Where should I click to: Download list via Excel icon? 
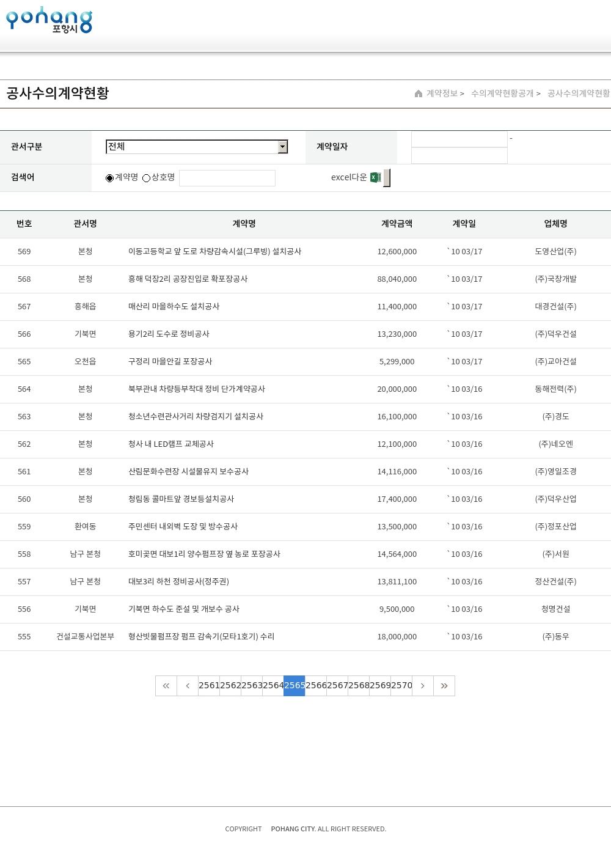pyautogui.click(x=375, y=177)
